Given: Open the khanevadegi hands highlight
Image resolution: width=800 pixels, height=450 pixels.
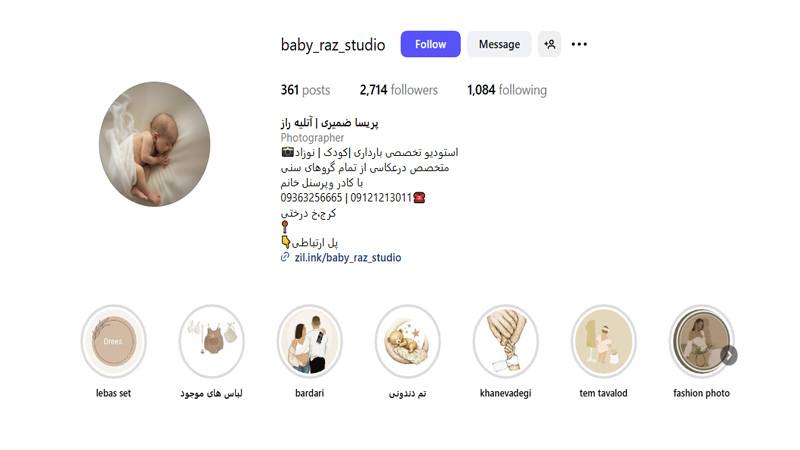Looking at the screenshot, I should point(506,341).
